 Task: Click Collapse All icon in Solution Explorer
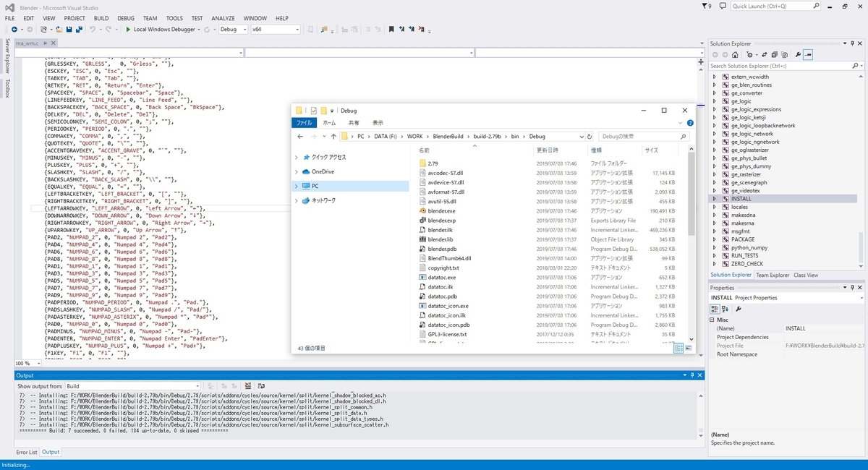(774, 55)
